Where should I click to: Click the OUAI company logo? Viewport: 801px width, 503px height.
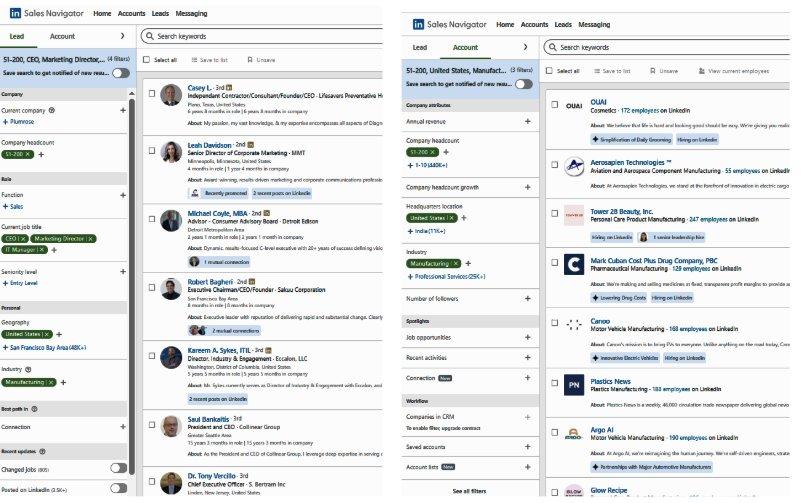[x=574, y=106]
